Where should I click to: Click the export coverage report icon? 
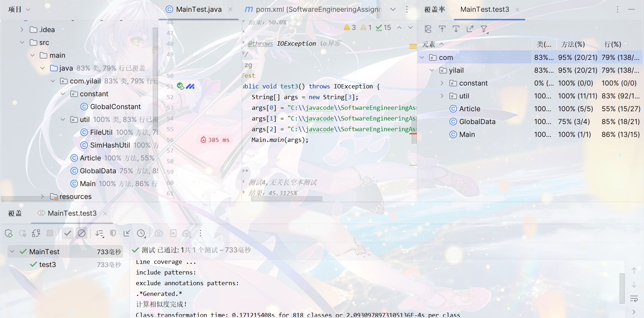tap(470, 29)
